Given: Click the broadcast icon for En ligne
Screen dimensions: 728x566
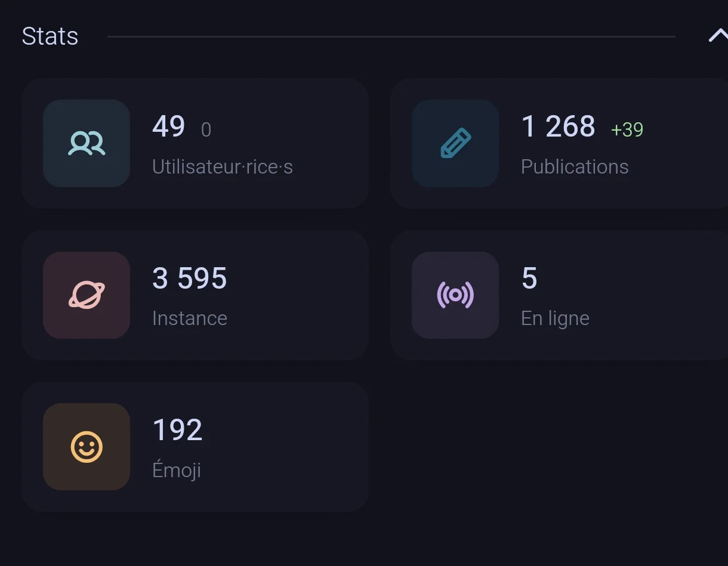Looking at the screenshot, I should (x=455, y=295).
